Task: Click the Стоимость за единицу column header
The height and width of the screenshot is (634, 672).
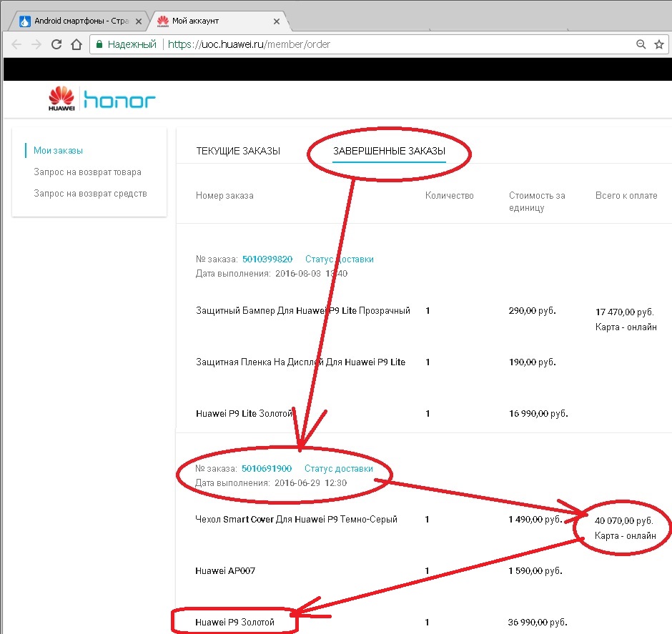Action: coord(537,202)
